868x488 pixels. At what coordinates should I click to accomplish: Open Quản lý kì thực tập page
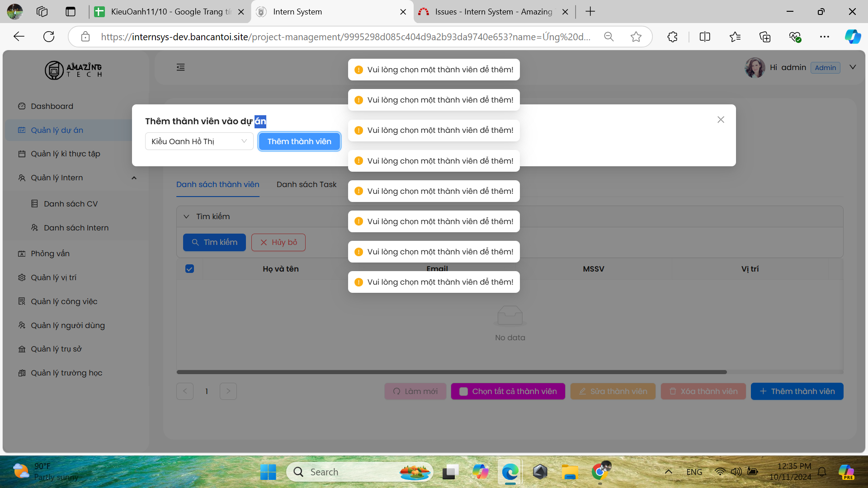[65, 154]
